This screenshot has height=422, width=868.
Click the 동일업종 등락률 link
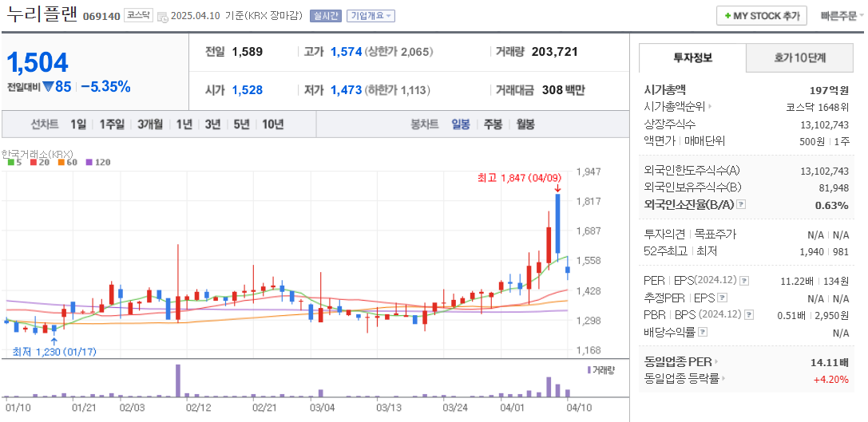point(682,379)
